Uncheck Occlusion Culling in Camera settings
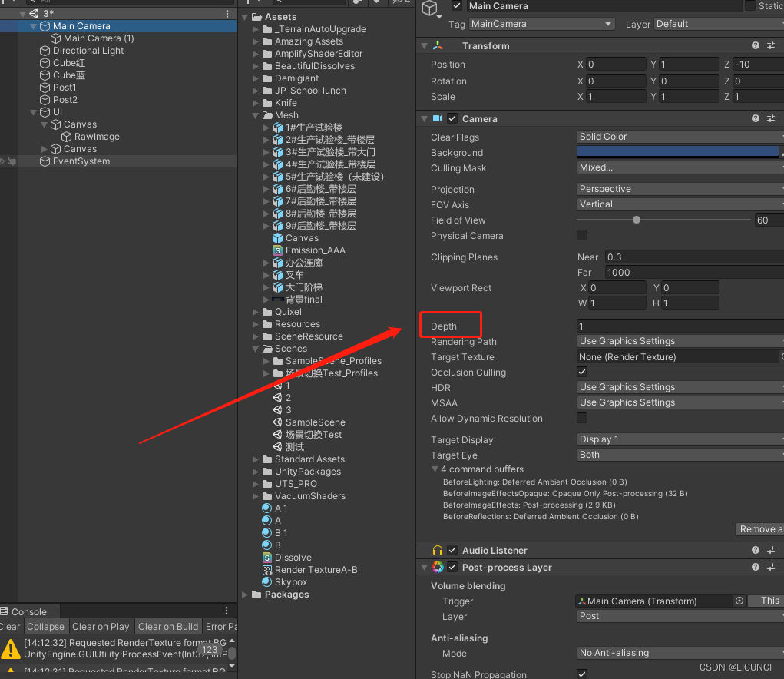The image size is (784, 679). [581, 372]
